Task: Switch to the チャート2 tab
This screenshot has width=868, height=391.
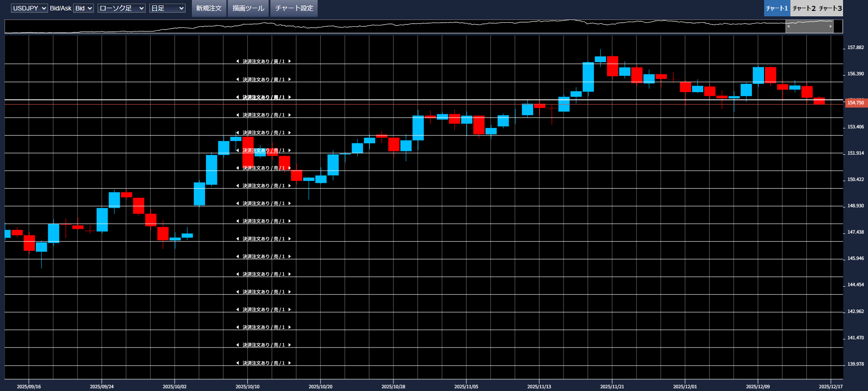Action: click(x=804, y=8)
